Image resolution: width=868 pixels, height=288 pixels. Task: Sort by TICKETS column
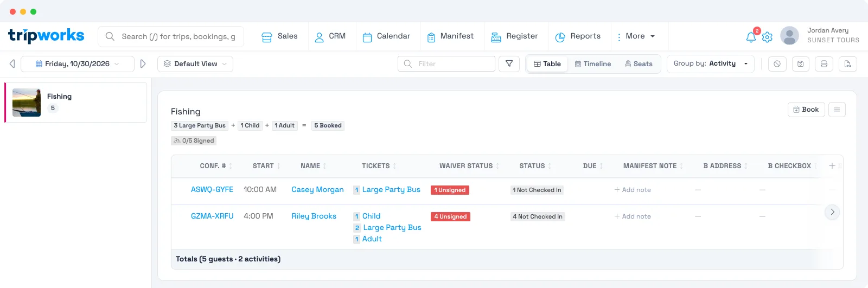click(x=379, y=166)
